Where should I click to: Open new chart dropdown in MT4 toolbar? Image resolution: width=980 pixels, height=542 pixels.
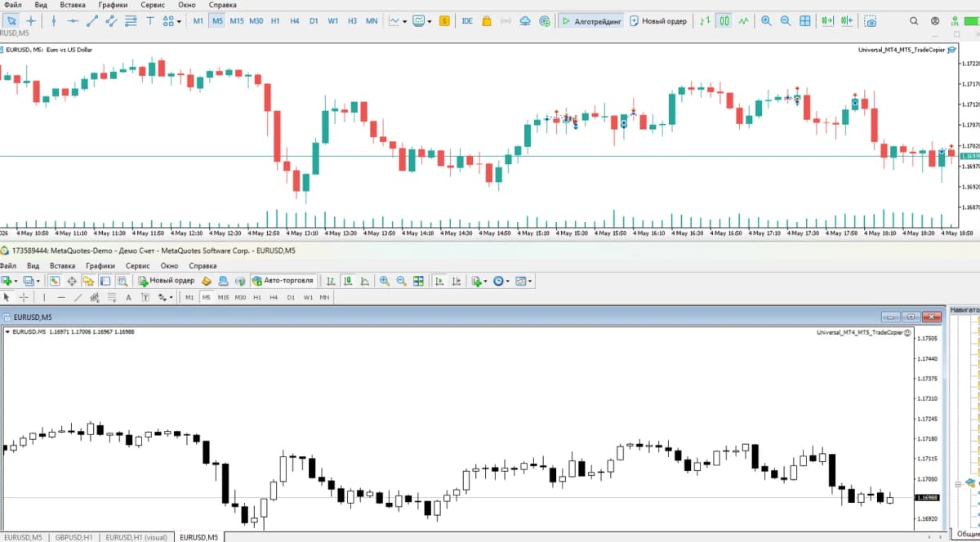click(x=11, y=281)
